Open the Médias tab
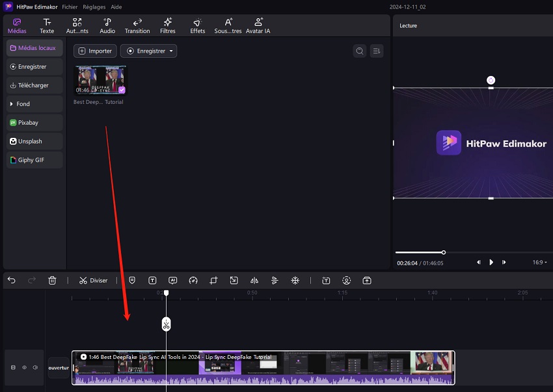Image resolution: width=553 pixels, height=392 pixels. point(17,26)
